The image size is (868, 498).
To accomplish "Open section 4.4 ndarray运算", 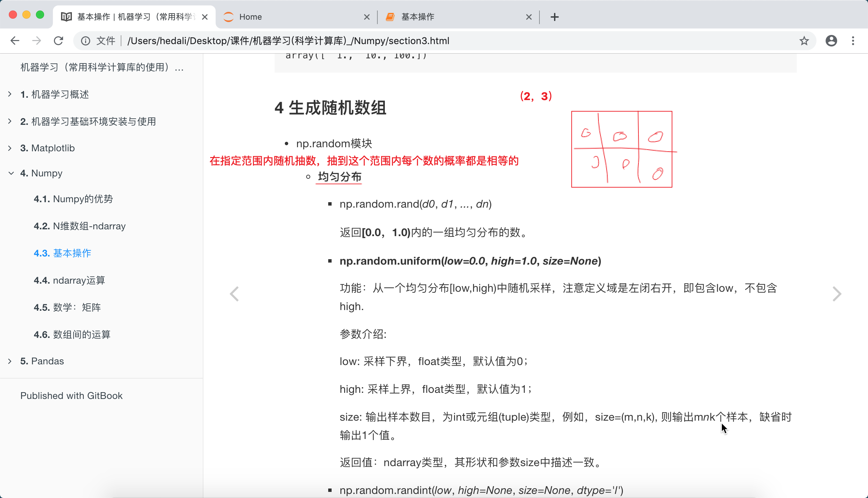I will click(70, 280).
